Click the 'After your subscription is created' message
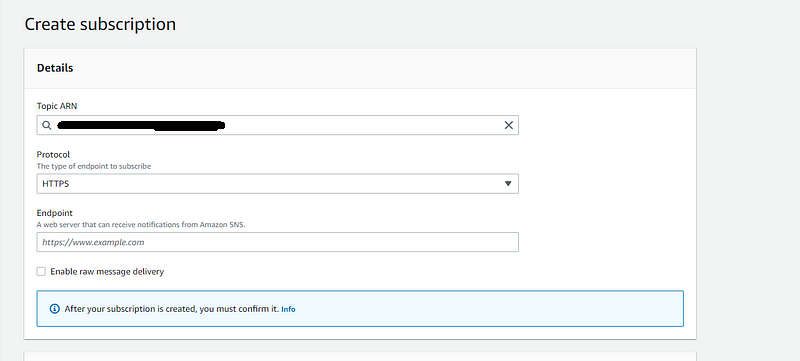The width and height of the screenshot is (800, 361). (x=172, y=309)
